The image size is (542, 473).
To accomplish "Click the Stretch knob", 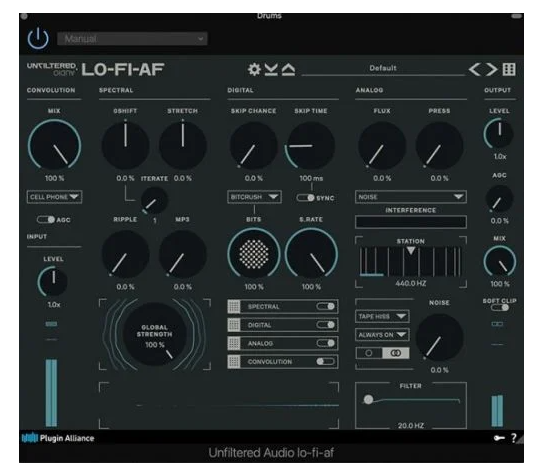I will [183, 146].
